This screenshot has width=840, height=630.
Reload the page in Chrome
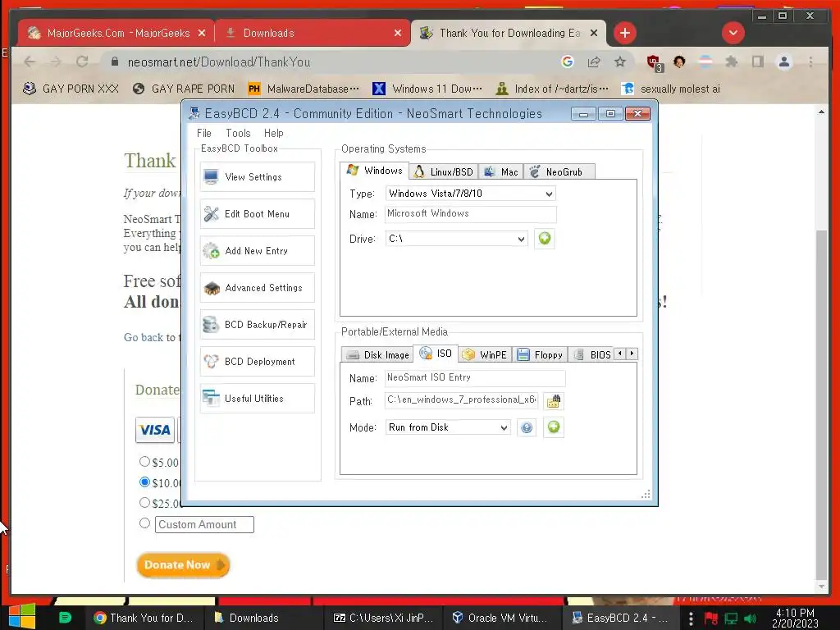click(x=82, y=62)
